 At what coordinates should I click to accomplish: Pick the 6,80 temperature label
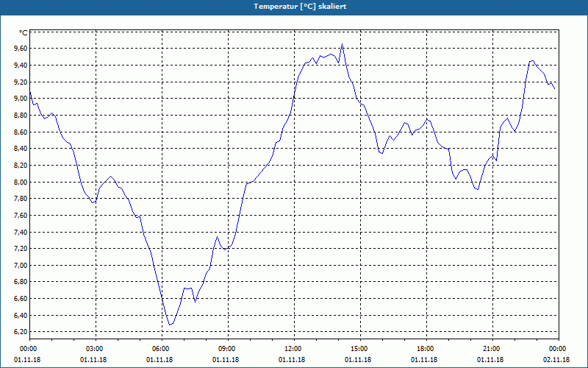(21, 282)
